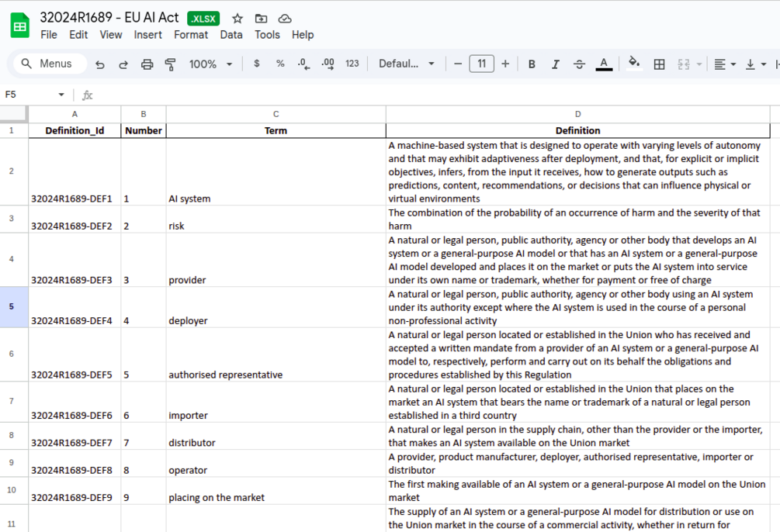Click the document title 32024R1689 - EU AI Act
780x532 pixels.
pyautogui.click(x=109, y=17)
